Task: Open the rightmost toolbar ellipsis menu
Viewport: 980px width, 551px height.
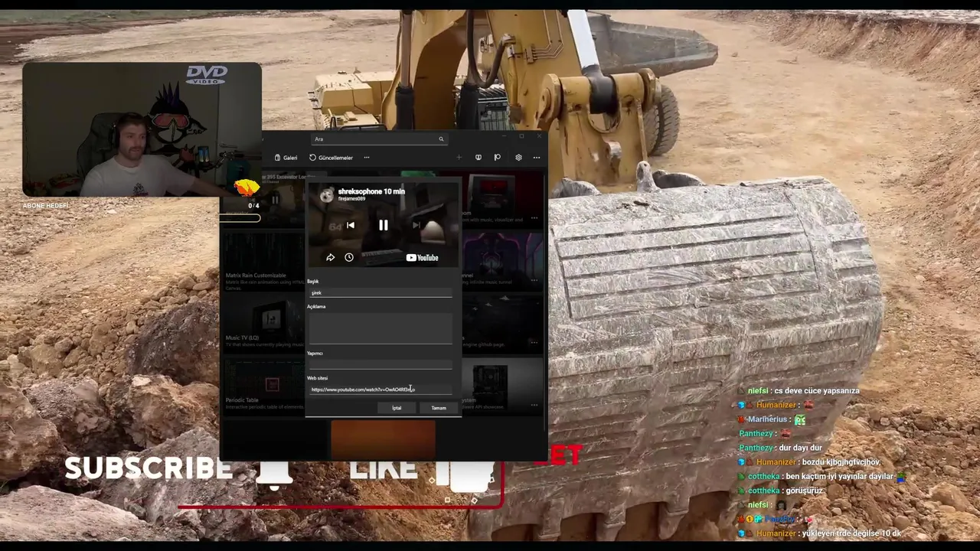Action: pos(537,158)
